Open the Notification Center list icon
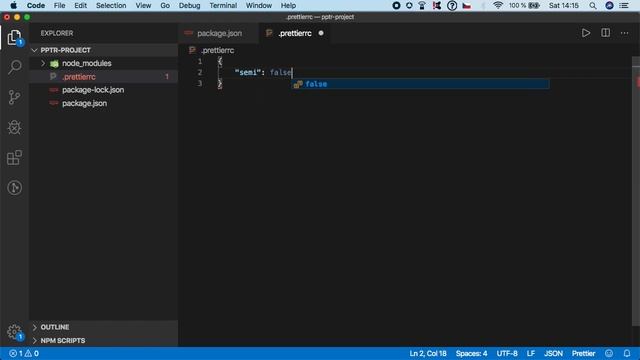 (x=624, y=5)
